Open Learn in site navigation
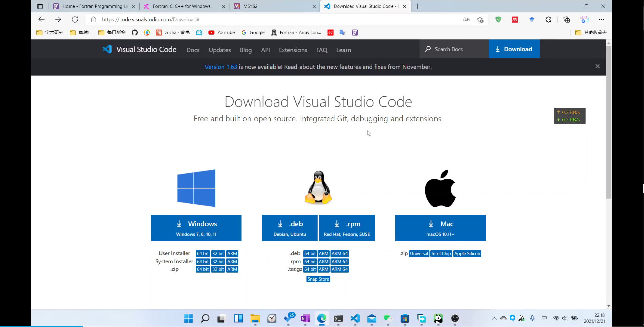Viewport: 644px width, 327px height. (x=343, y=50)
